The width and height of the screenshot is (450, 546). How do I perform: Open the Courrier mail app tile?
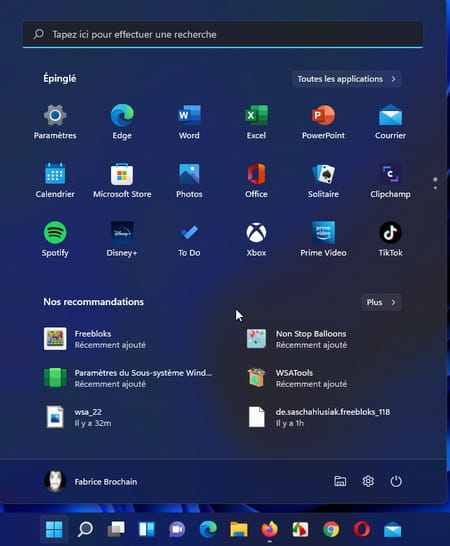[x=390, y=122]
